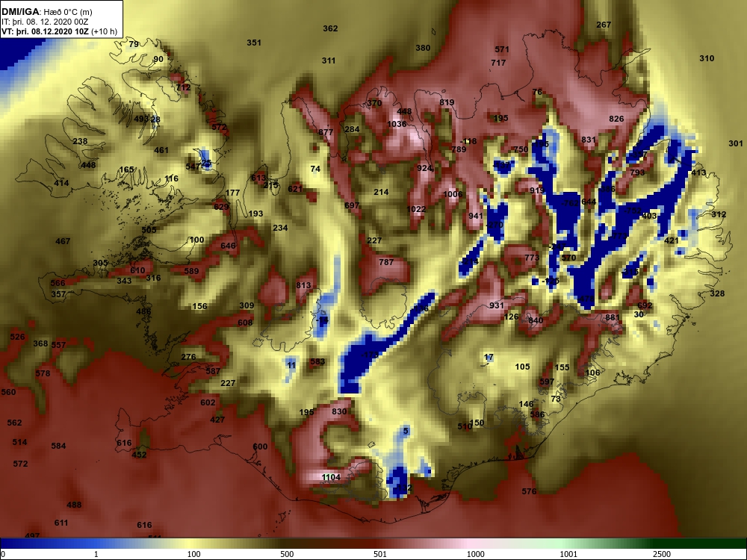Click the map value '830'
The width and height of the screenshot is (747, 560).
[x=339, y=412]
